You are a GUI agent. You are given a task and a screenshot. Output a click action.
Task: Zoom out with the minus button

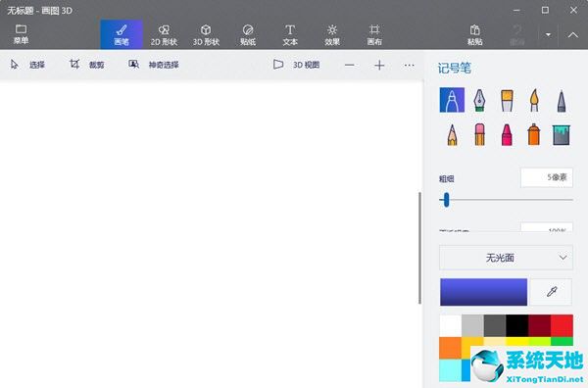pos(350,66)
